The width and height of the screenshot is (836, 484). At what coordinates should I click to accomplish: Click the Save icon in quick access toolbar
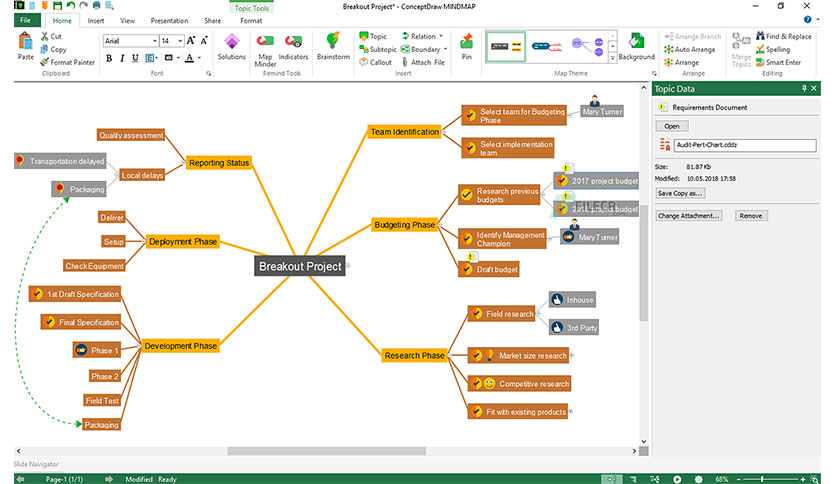[x=57, y=5]
